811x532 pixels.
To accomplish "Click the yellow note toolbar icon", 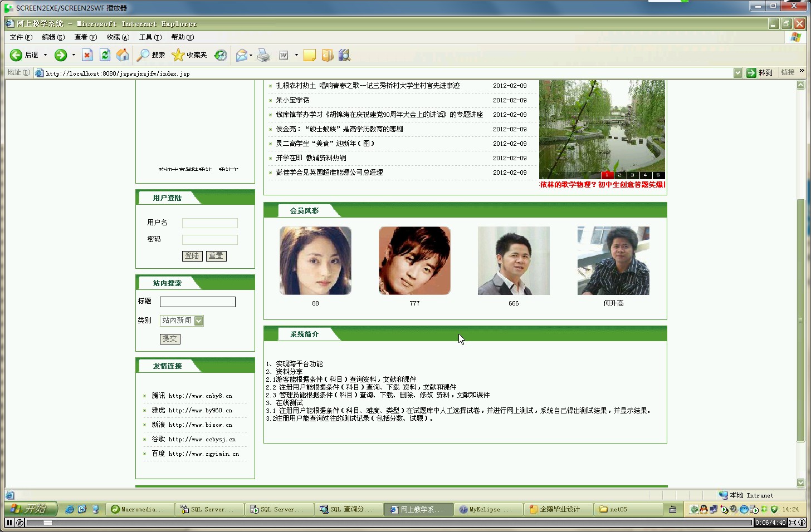I will pyautogui.click(x=310, y=55).
